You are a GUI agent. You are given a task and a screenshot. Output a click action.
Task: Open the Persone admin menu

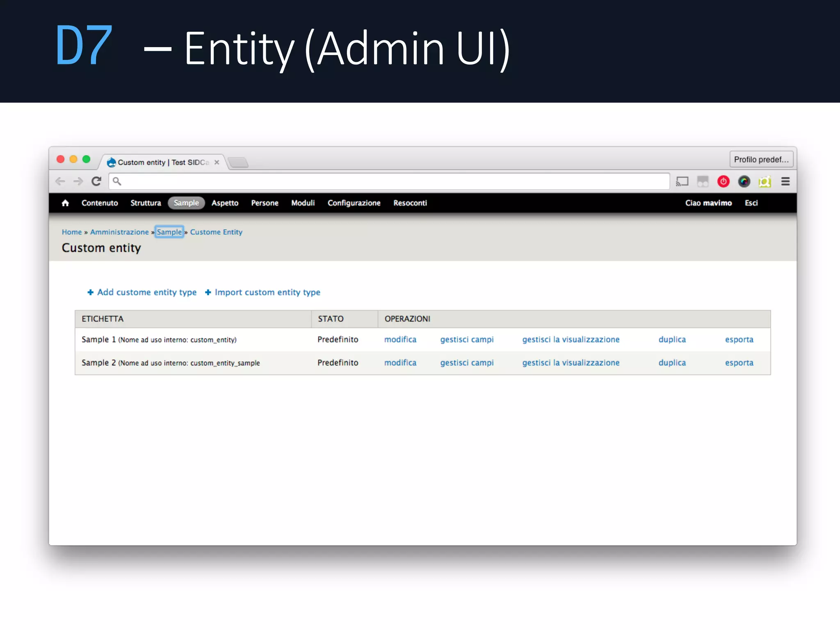265,203
